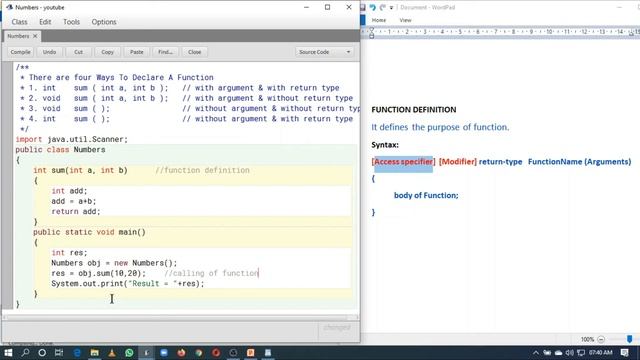Click the Undo button in BlueJ toolbar
The image size is (640, 360).
click(49, 52)
